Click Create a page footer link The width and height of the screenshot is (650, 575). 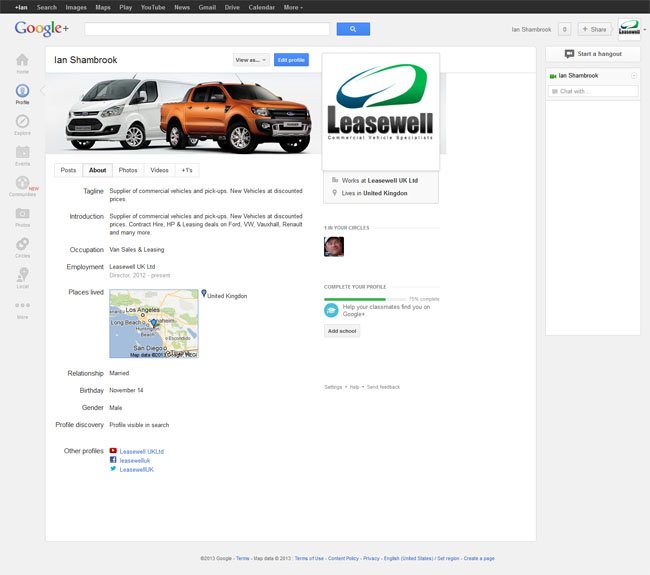(x=479, y=558)
